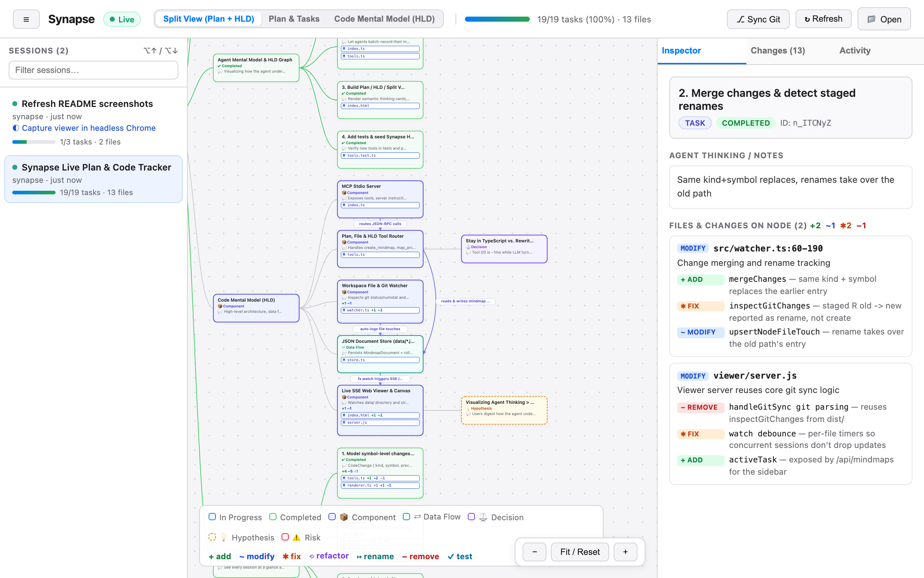Open the Changes (13) tab
The image size is (924, 578).
tap(778, 51)
